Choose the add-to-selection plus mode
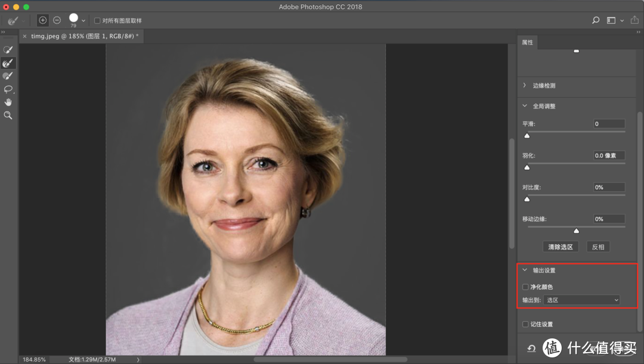The height and width of the screenshot is (364, 644). coord(43,20)
